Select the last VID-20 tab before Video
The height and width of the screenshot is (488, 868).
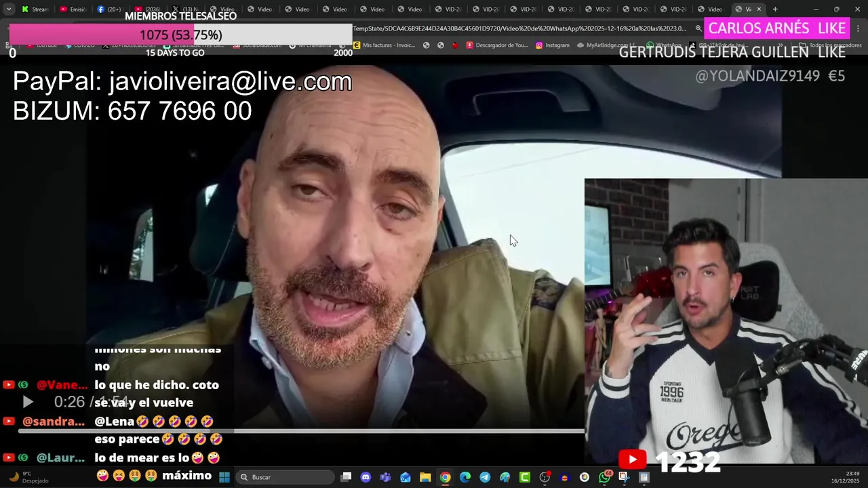pyautogui.click(x=672, y=9)
